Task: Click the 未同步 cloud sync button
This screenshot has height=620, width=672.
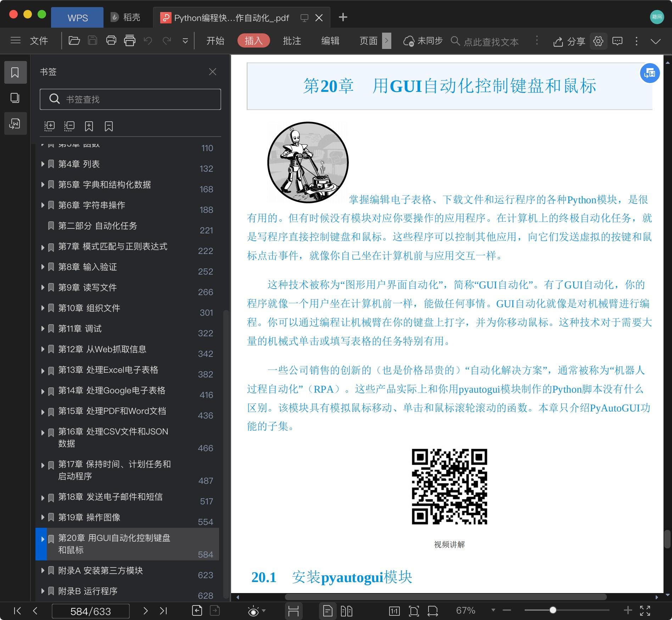Action: coord(423,41)
